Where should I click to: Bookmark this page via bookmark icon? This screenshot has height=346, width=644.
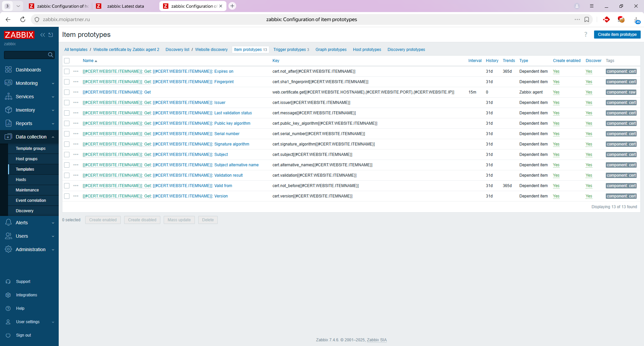(587, 19)
